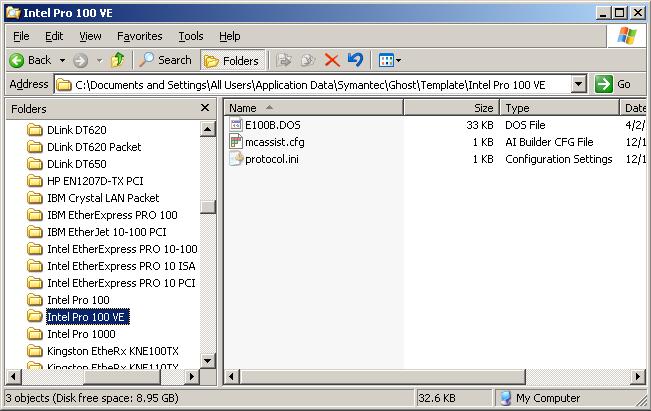Viewport: 651px width, 411px height.
Task: Close the Folders pane with X
Action: pos(205,108)
